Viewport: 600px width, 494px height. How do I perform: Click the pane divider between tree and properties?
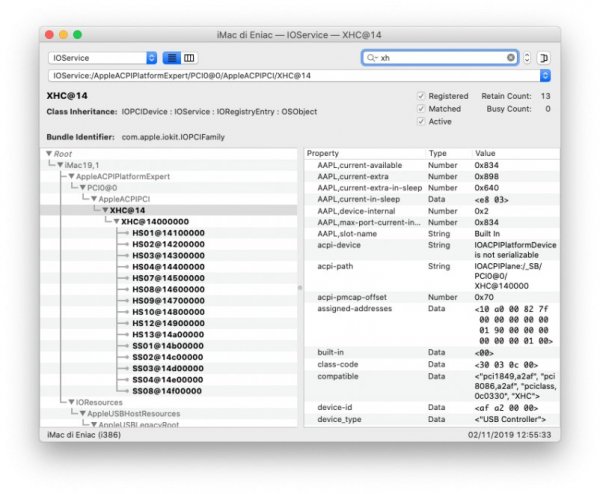[300, 288]
